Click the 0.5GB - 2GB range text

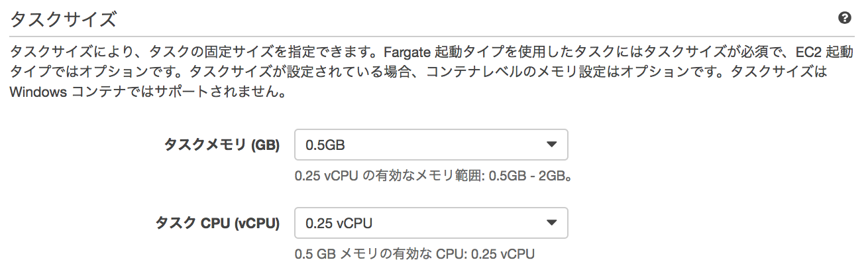(528, 177)
